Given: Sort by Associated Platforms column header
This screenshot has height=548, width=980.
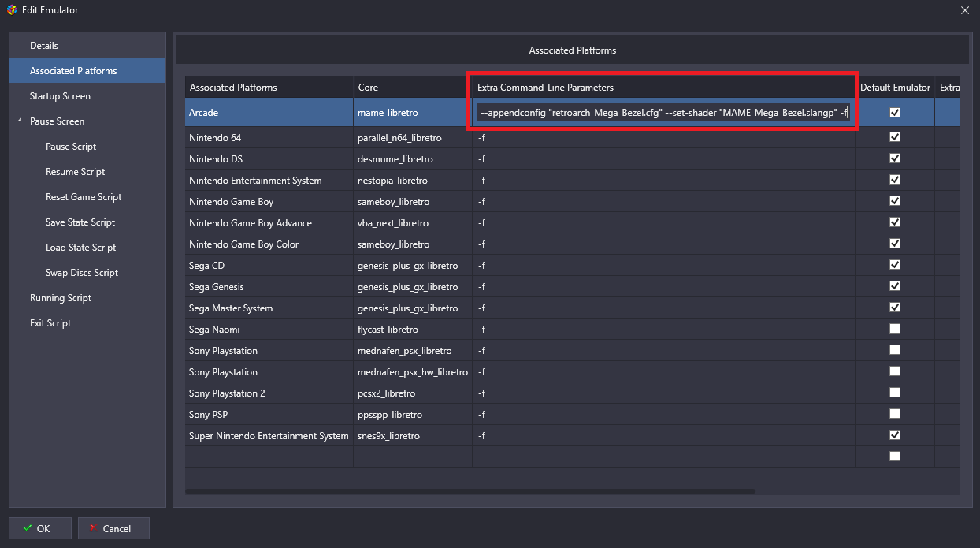Looking at the screenshot, I should tap(269, 87).
